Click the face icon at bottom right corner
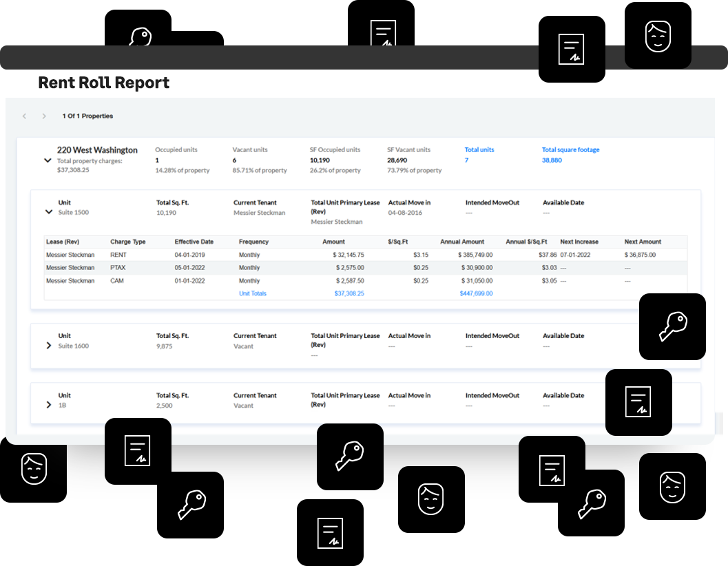 pyautogui.click(x=672, y=487)
